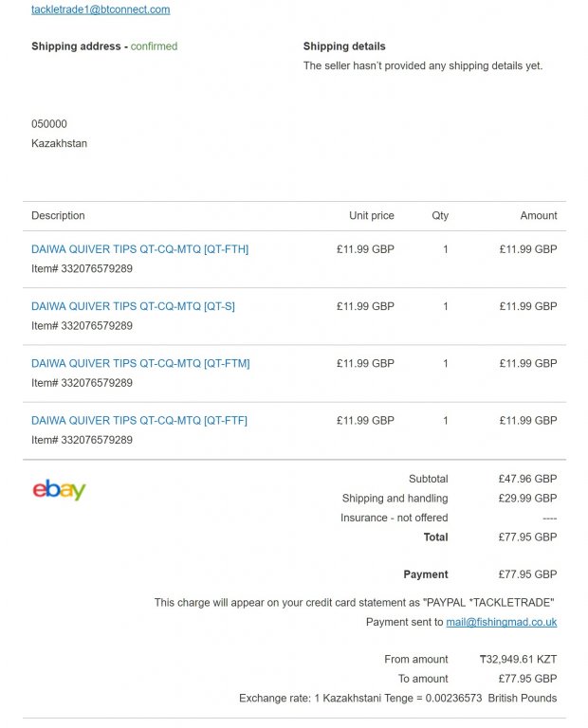The height and width of the screenshot is (728, 588).
Task: Click the tackletrade1@btconnect.com email link
Action: 101,9
